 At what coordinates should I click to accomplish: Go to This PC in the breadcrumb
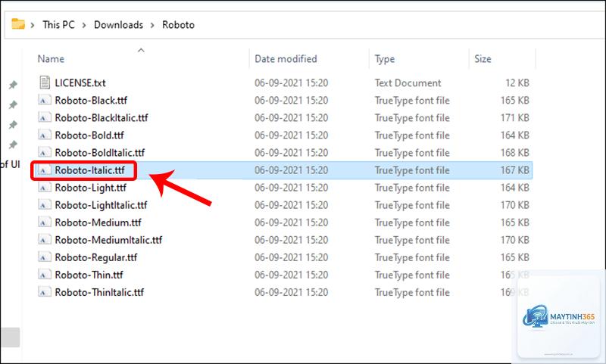[58, 25]
